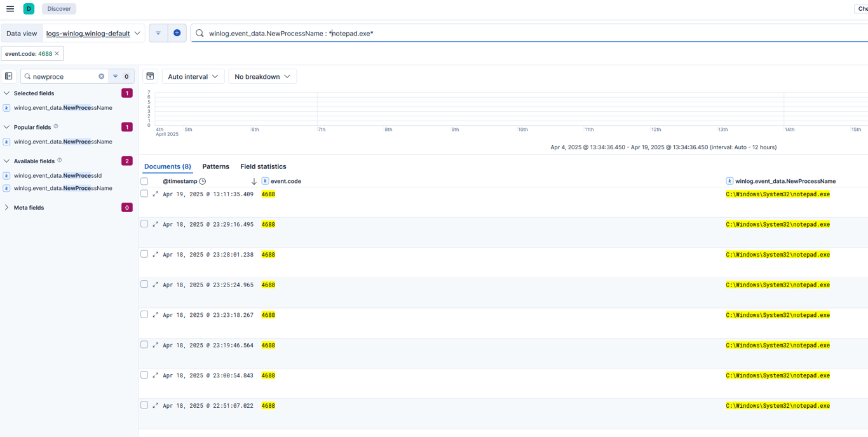Click the @timestamp sort arrow
868x437 pixels.
(254, 181)
